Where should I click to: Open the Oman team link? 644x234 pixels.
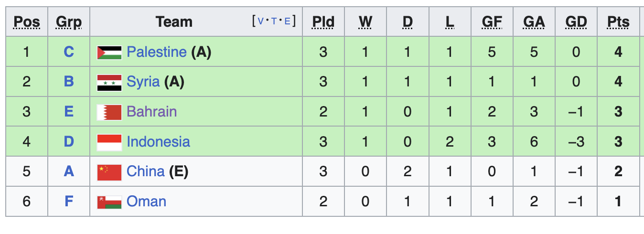click(x=147, y=202)
